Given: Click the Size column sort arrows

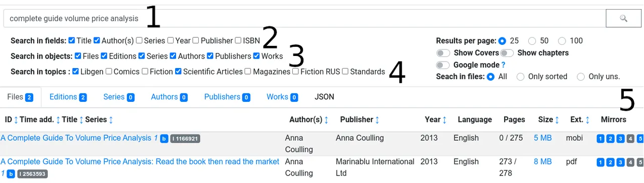Looking at the screenshot, I should point(557,119).
